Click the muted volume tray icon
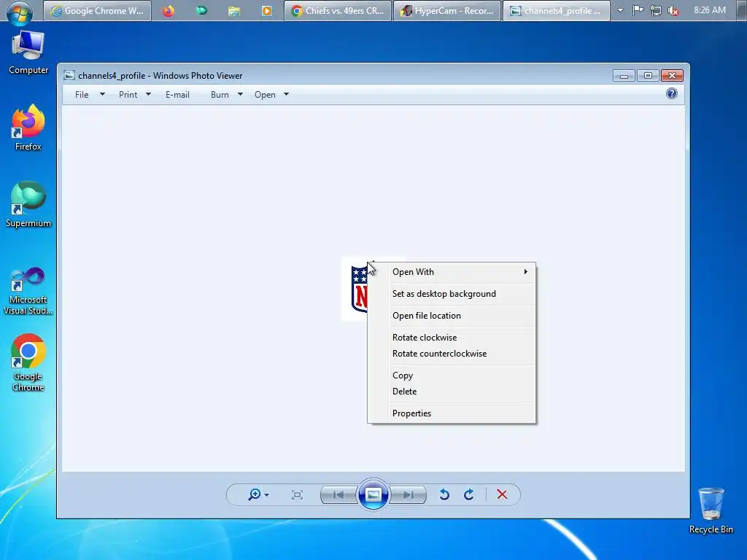Screen dimensions: 747x560 [673, 10]
